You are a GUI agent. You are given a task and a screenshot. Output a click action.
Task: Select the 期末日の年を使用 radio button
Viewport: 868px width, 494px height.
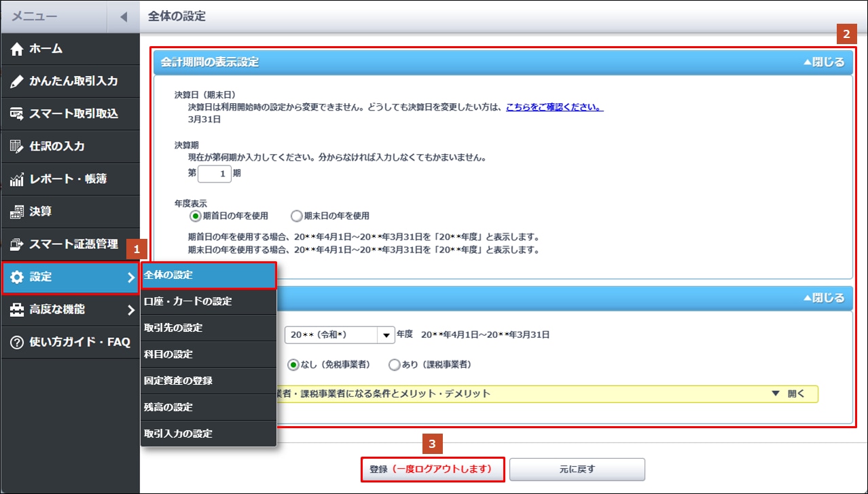point(296,216)
